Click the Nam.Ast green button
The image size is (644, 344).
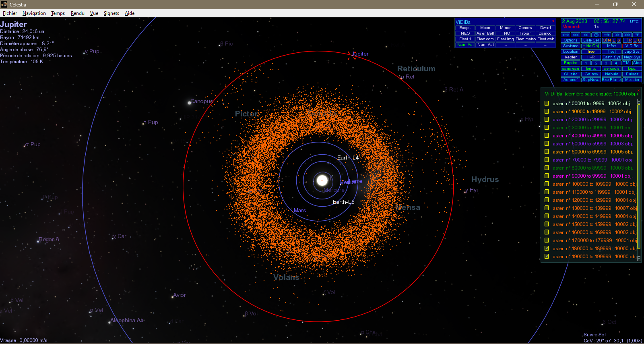coord(465,45)
